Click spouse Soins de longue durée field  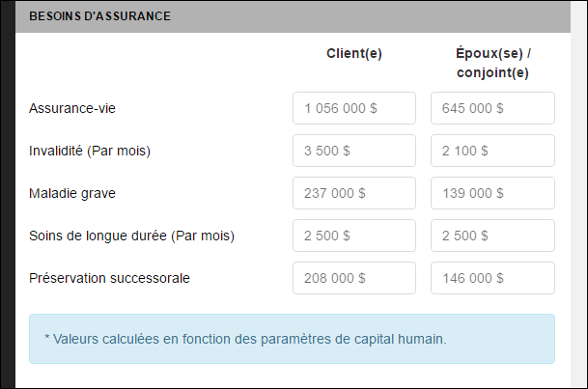click(x=492, y=236)
